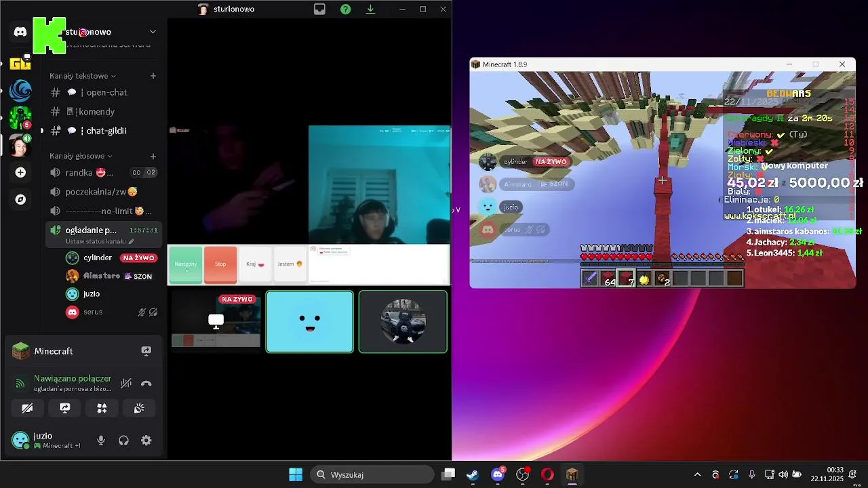
Task: Toggle camera on in voice panel
Action: click(27, 408)
